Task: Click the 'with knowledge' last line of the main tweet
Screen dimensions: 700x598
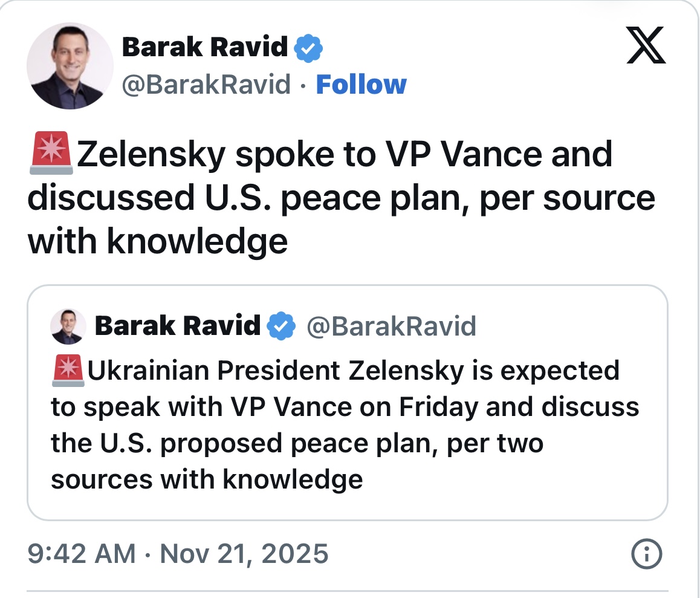Action: click(x=158, y=241)
